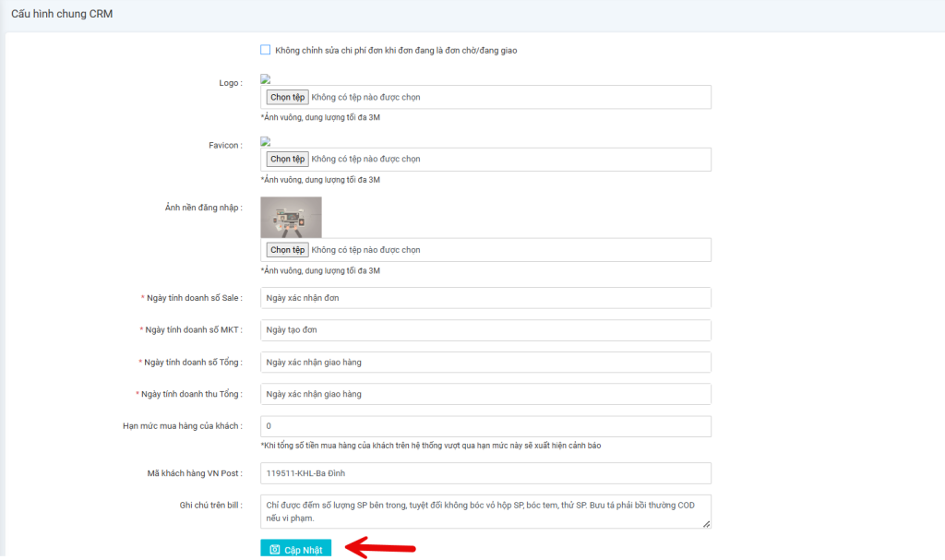
Task: Click the 'Mã khách hàng VN Post' input
Action: (x=485, y=473)
